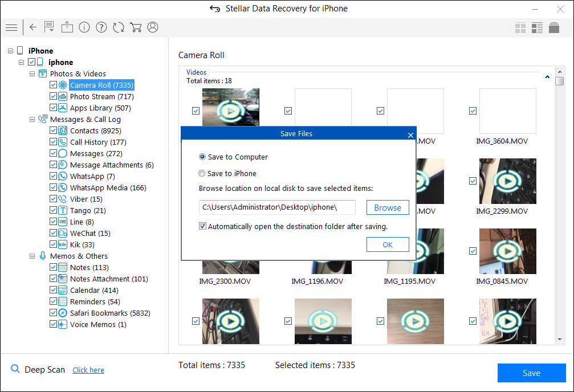The width and height of the screenshot is (574, 392).
Task: Click the Browse button
Action: click(388, 207)
